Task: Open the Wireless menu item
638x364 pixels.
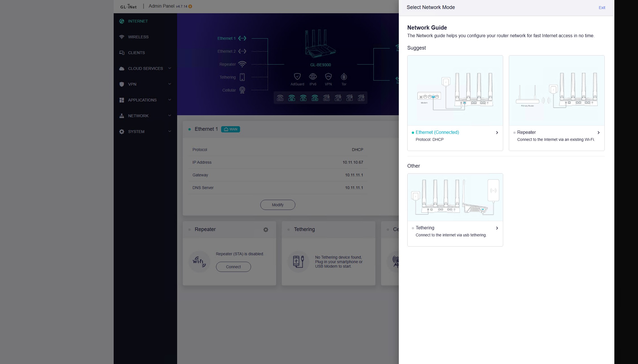Action: coord(138,37)
